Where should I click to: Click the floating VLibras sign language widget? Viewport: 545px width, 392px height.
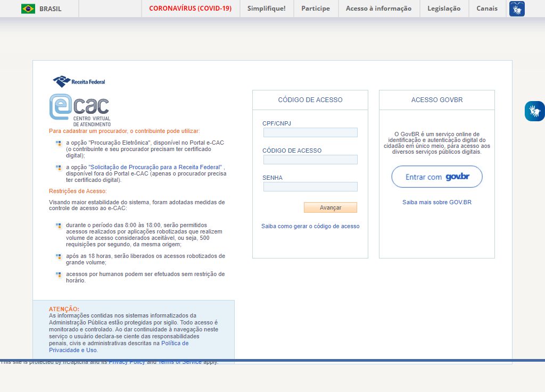point(534,111)
